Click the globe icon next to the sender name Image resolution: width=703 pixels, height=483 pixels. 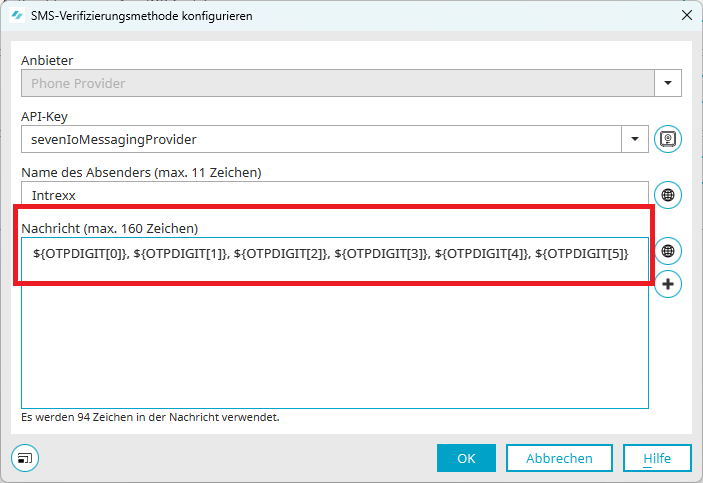(x=667, y=195)
